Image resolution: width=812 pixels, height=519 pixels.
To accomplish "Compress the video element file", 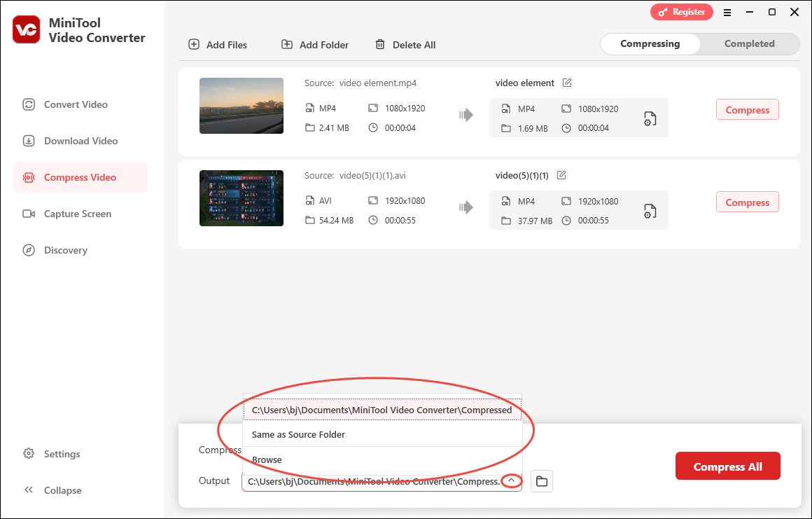I will click(748, 110).
